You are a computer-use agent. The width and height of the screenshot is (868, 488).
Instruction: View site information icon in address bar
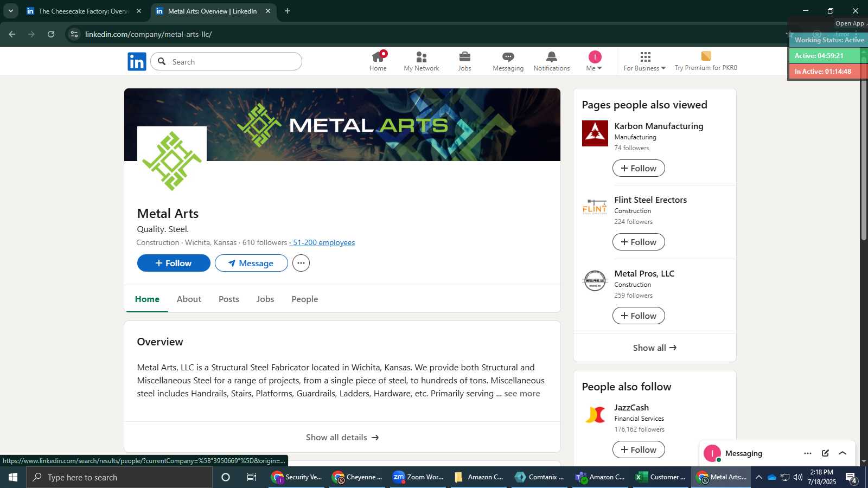tap(74, 34)
